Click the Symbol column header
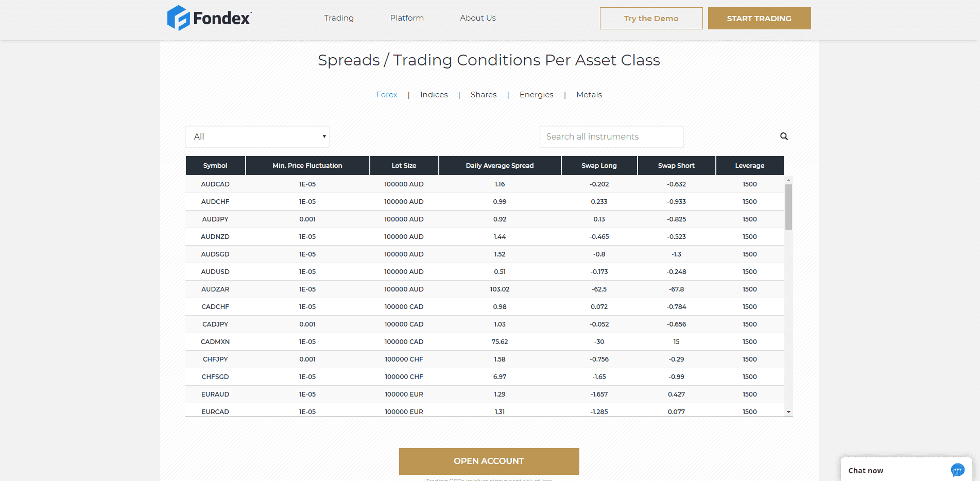 (215, 165)
